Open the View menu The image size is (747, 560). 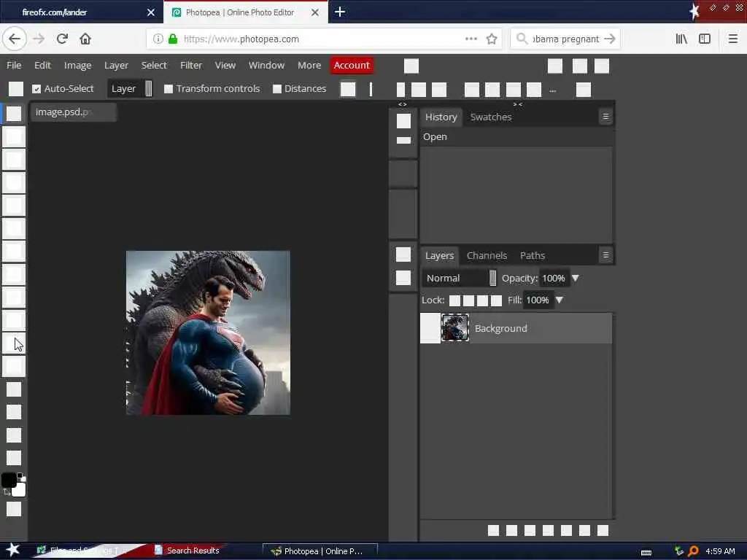225,65
